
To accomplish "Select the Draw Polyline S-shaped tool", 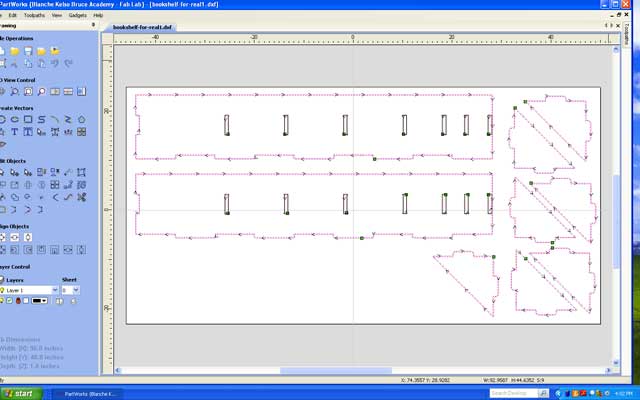I will tap(41, 119).
